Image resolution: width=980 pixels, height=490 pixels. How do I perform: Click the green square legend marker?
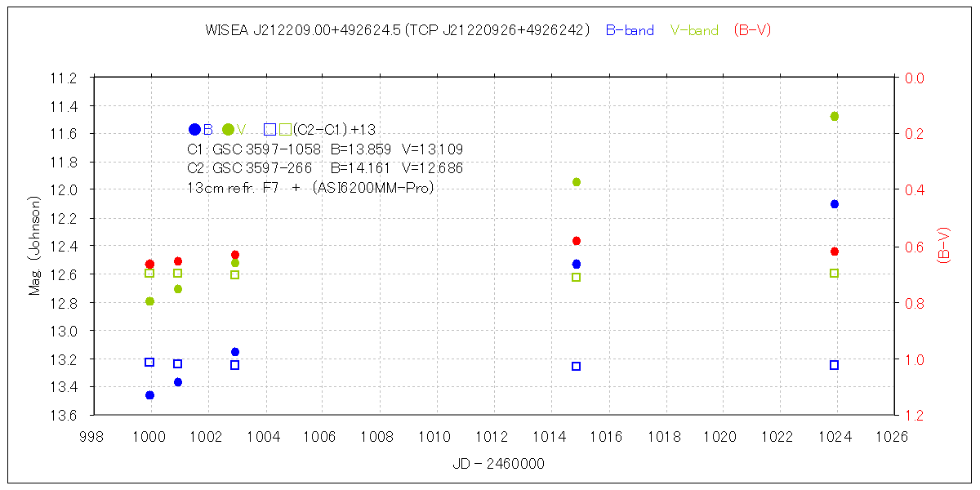tap(285, 129)
